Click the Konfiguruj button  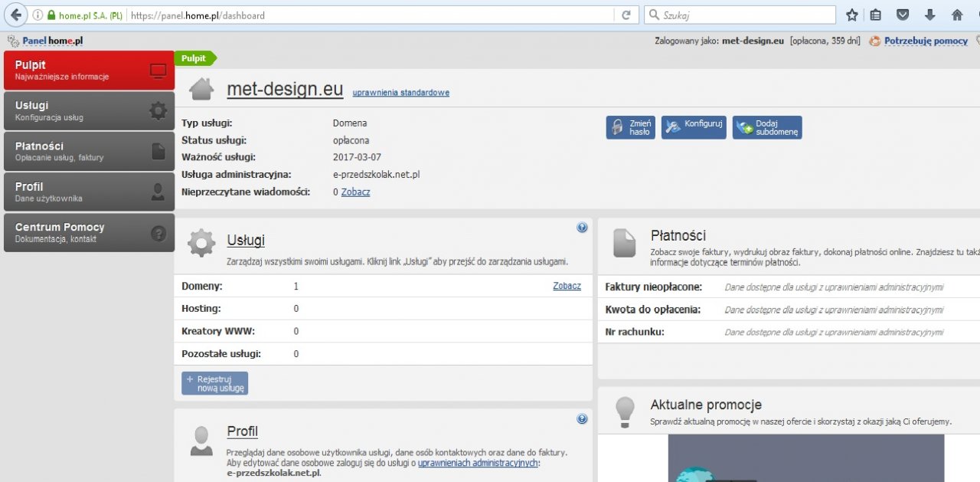pyautogui.click(x=694, y=127)
